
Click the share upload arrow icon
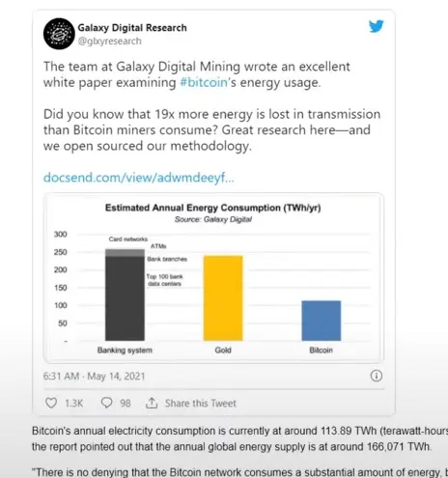point(152,403)
